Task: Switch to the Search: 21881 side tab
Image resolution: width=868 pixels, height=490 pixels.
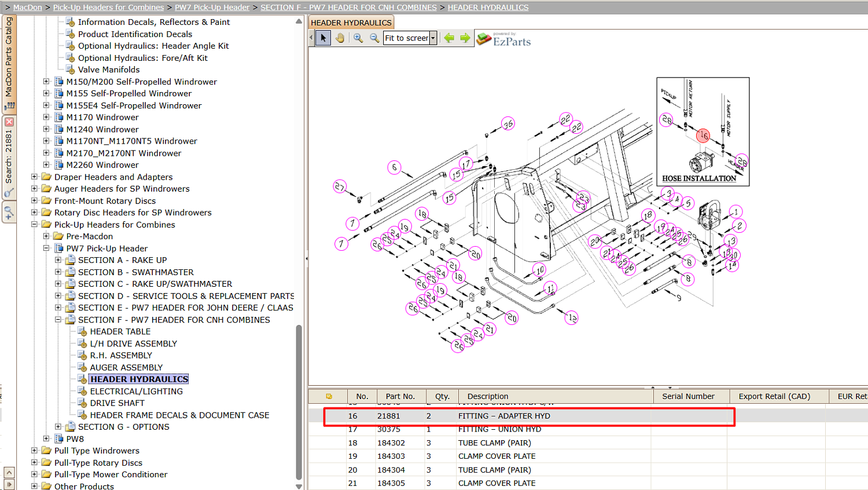Action: point(9,158)
